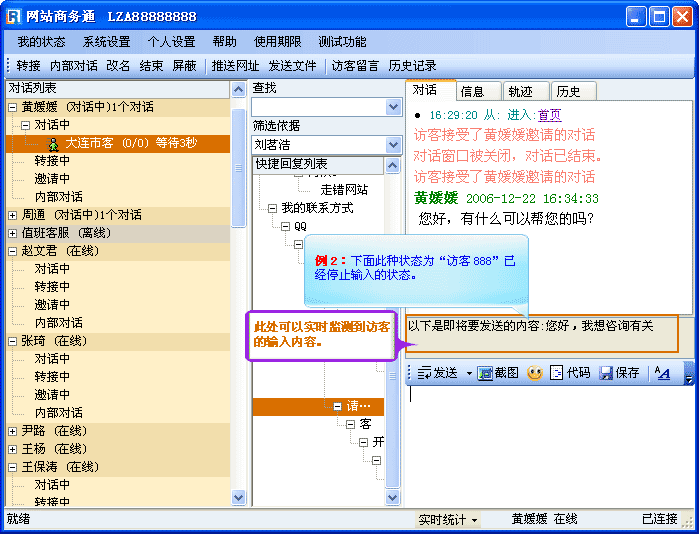699x534 pixels.
Task: Open the smiley emoticon picker
Action: point(535,373)
